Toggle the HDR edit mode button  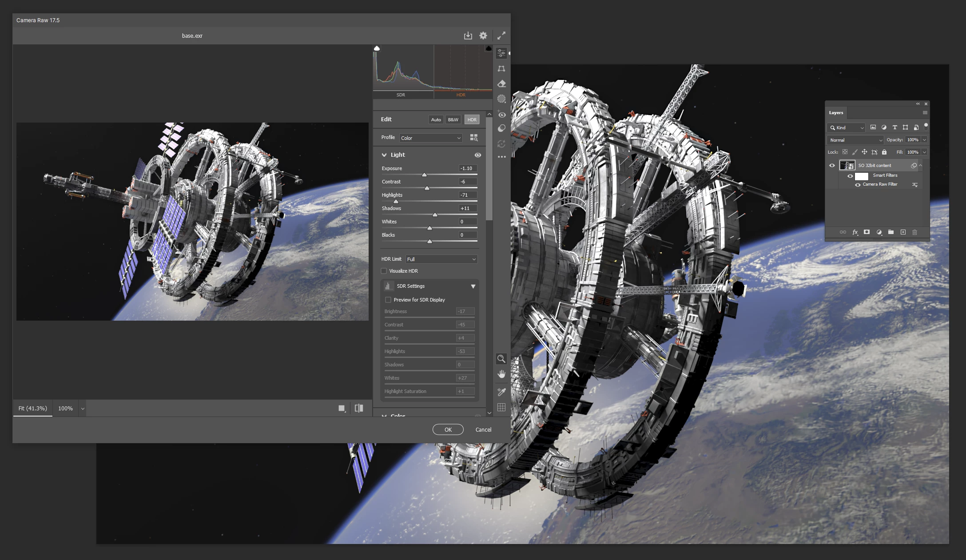pyautogui.click(x=472, y=119)
